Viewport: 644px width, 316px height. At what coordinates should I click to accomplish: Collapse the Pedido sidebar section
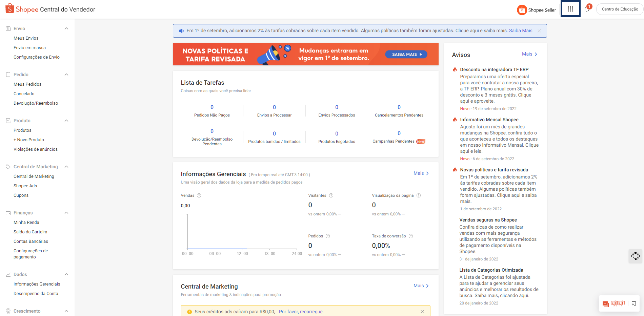[66, 75]
